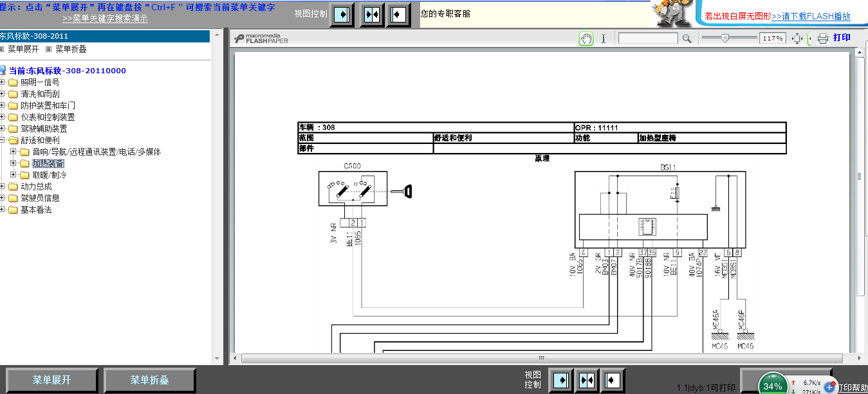Click the blue 打印 link
Viewport: 868px width, 394px height.
[x=842, y=37]
